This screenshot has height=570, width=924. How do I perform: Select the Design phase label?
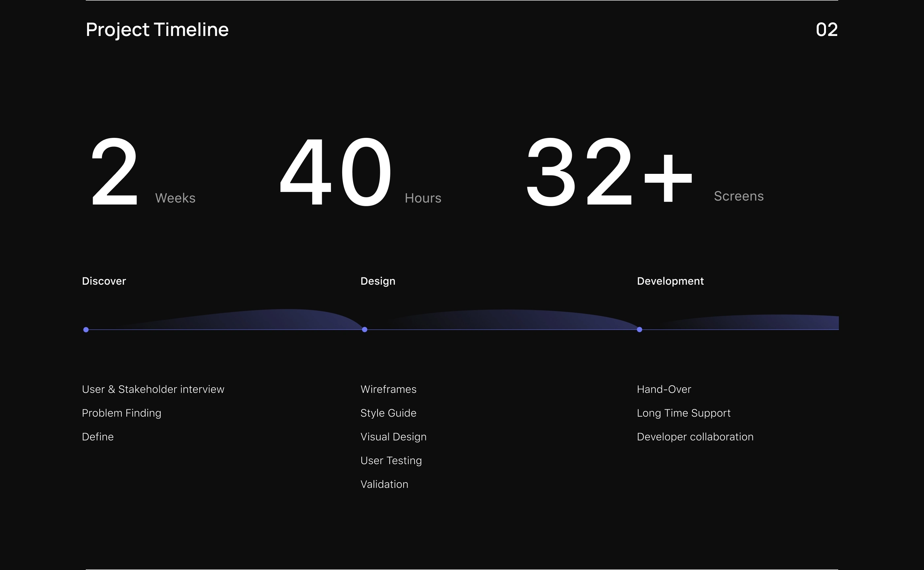pos(378,281)
